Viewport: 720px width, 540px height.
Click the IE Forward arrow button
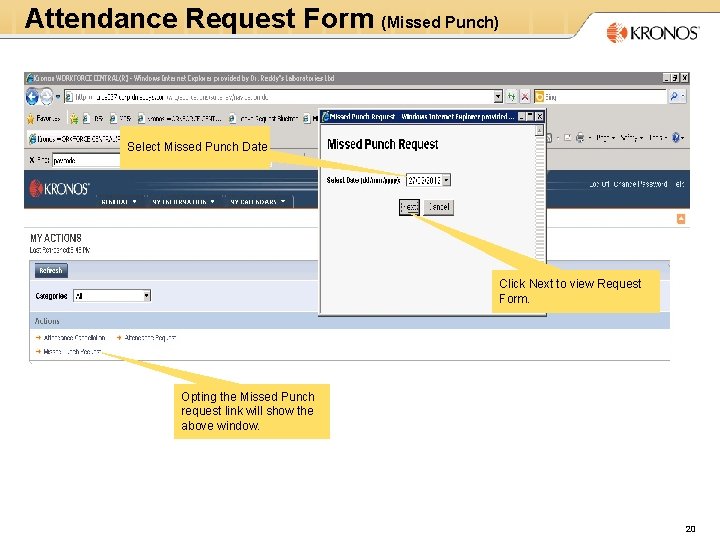point(47,97)
